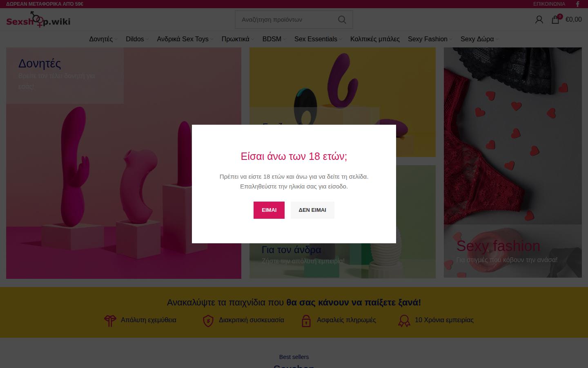Image resolution: width=588 pixels, height=368 pixels.
Task: Click the Για τον άνδρα banner heading
Action: tap(291, 249)
